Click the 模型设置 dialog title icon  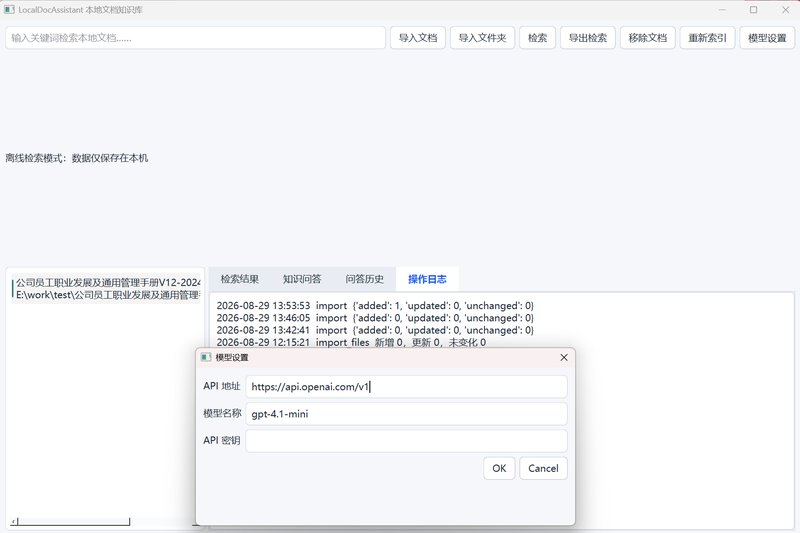click(206, 357)
